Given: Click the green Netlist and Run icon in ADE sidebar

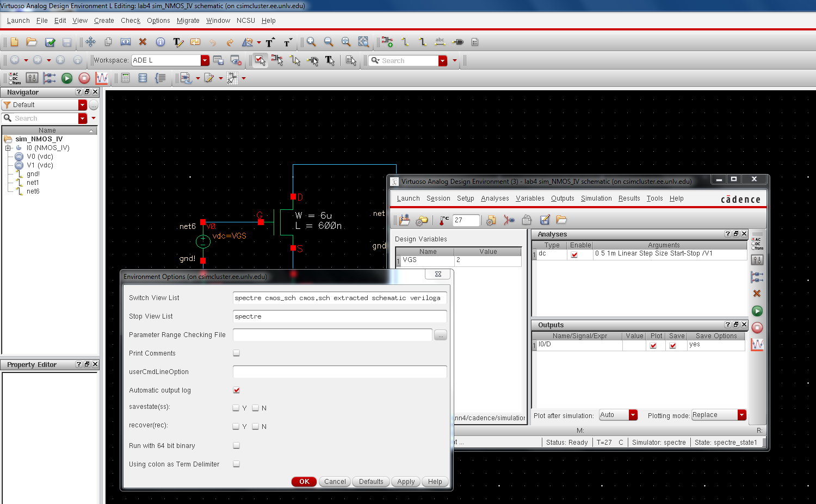Looking at the screenshot, I should (757, 311).
